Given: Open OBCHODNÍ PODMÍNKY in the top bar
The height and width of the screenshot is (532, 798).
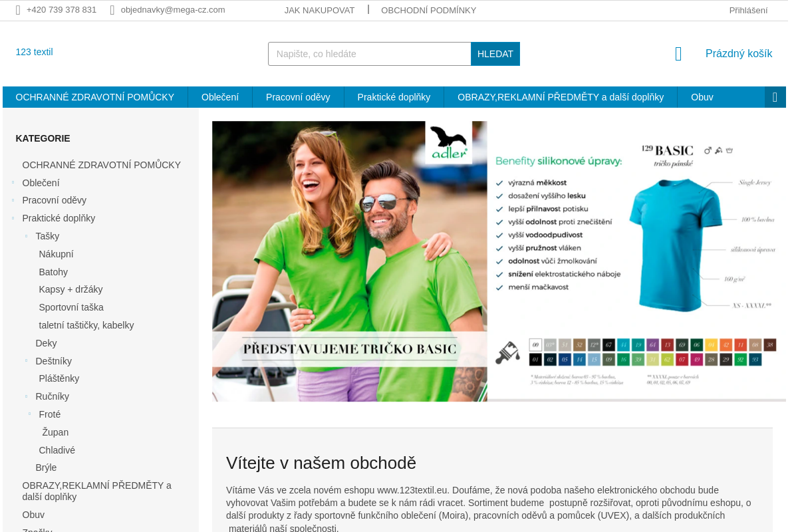Looking at the screenshot, I should [428, 10].
